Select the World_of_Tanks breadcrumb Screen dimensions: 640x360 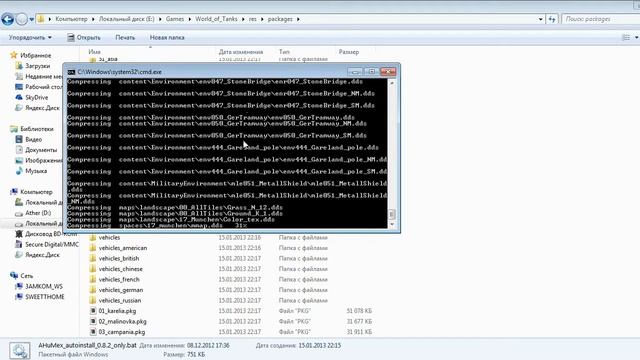click(216, 19)
